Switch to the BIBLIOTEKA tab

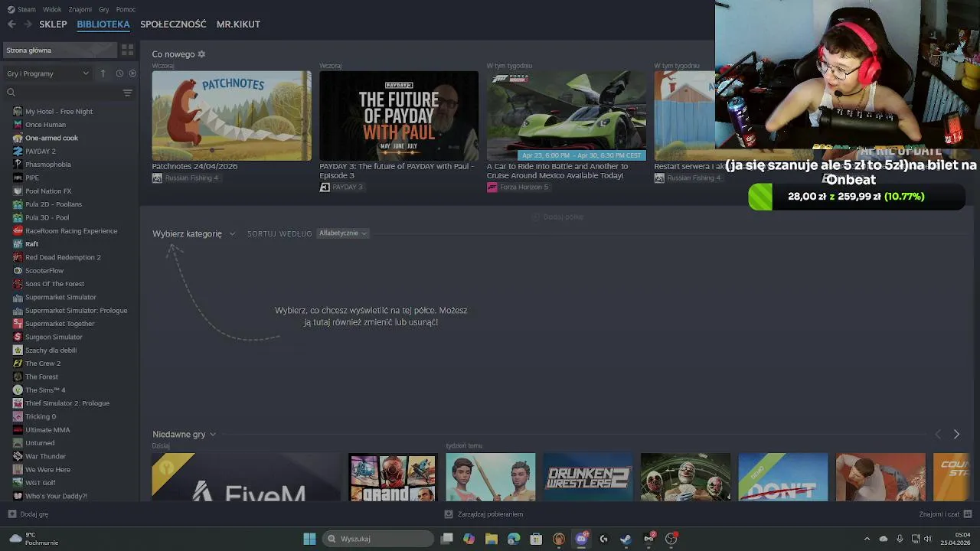coord(103,24)
